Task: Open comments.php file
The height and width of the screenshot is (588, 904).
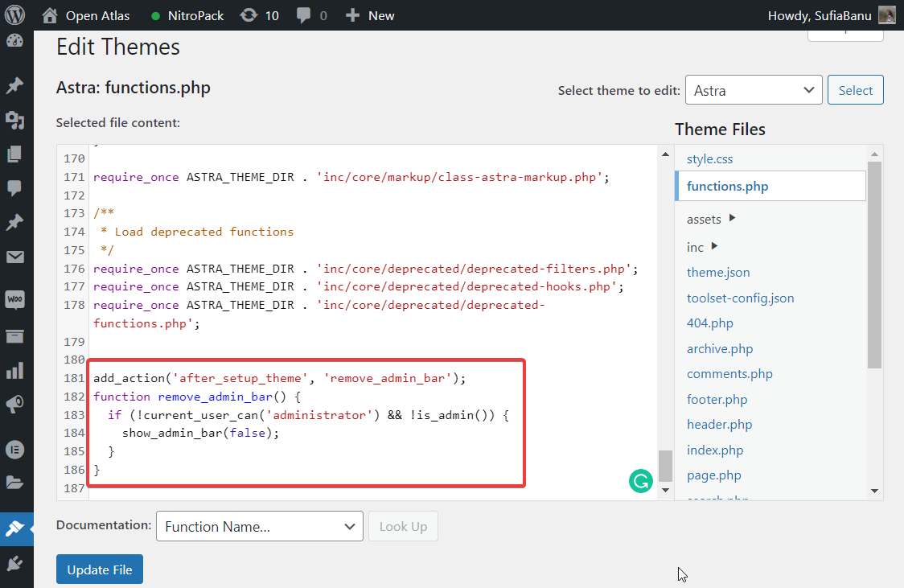Action: click(729, 373)
